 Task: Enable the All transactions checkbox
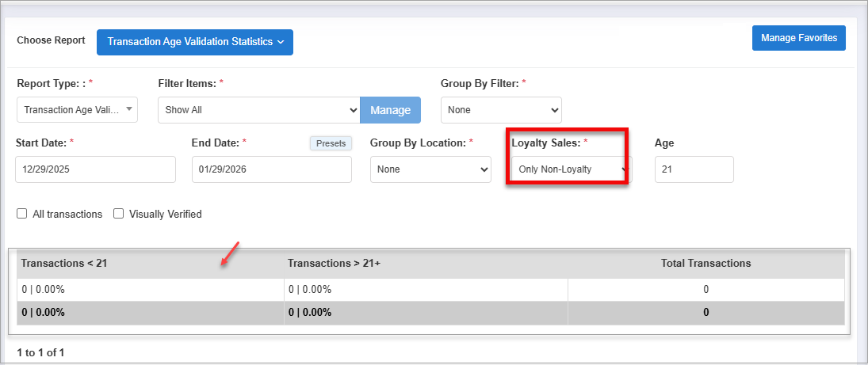[x=22, y=214]
